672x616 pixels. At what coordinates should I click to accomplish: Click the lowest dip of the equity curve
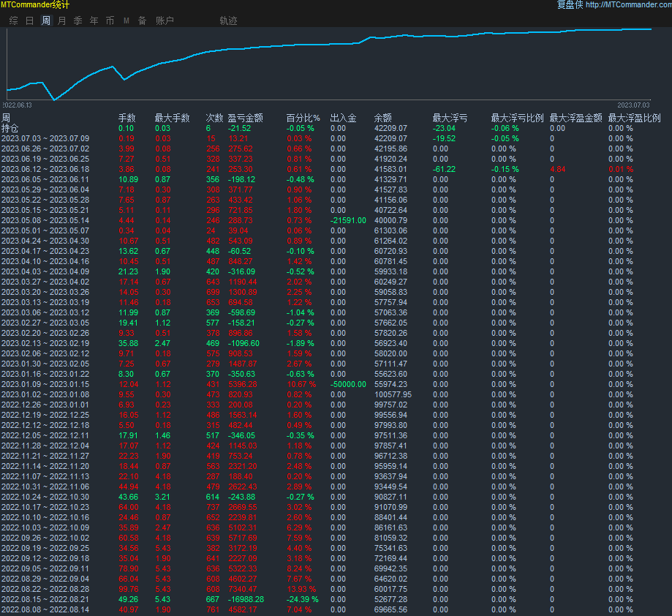pos(54,99)
